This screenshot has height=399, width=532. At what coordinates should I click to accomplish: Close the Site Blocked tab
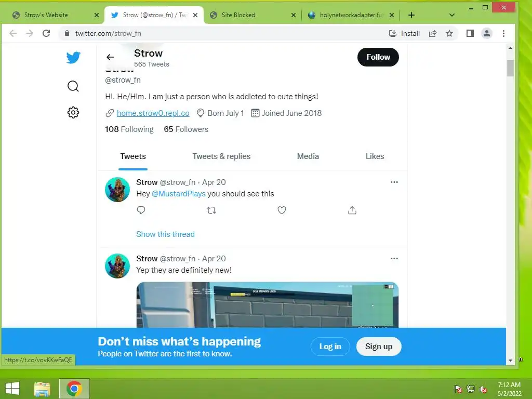click(294, 15)
